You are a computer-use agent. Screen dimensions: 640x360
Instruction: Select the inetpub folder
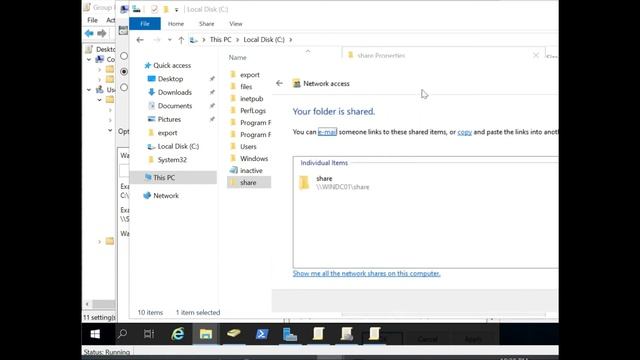point(251,99)
